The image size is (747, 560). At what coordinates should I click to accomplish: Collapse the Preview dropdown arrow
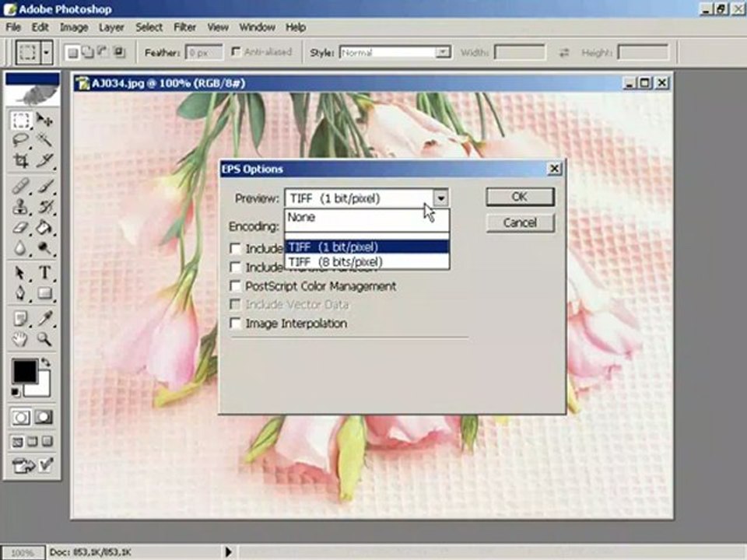(440, 198)
